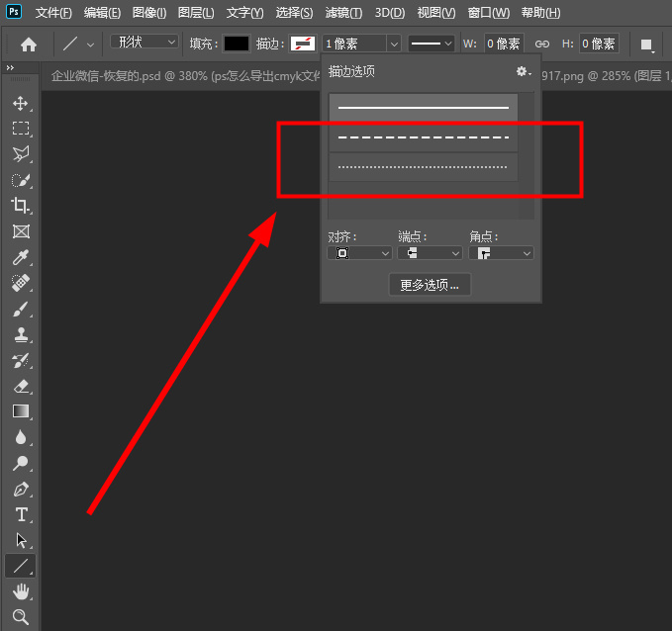672x631 pixels.
Task: Open the 对齐 alignment dropdown
Action: coord(359,253)
